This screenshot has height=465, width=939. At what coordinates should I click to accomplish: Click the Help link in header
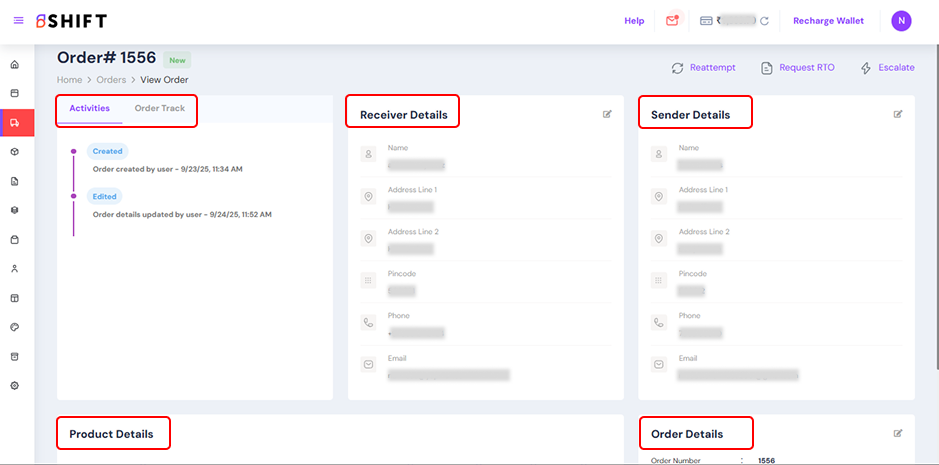tap(634, 21)
